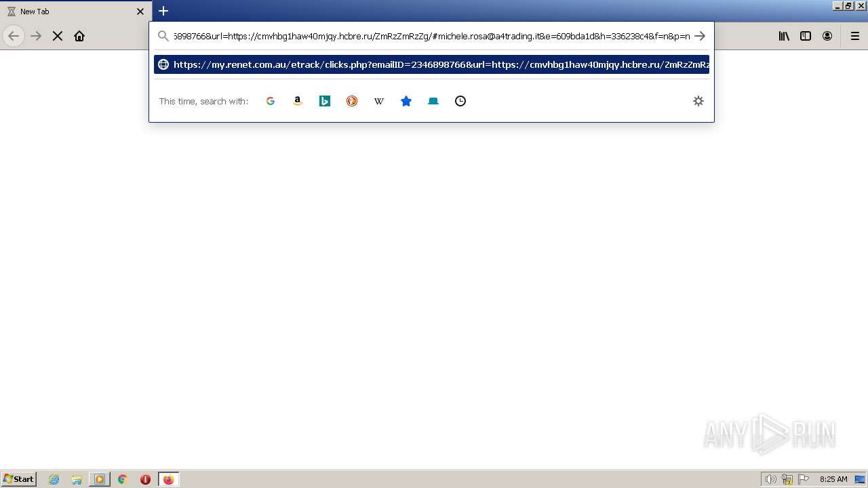Select the New Tab tab
Image resolution: width=868 pixels, height=488 pixels.
click(75, 12)
